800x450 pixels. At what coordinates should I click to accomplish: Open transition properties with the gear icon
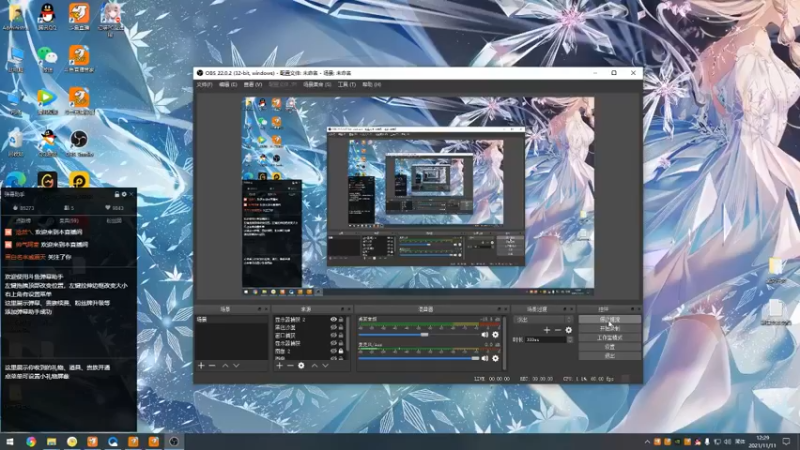568,330
